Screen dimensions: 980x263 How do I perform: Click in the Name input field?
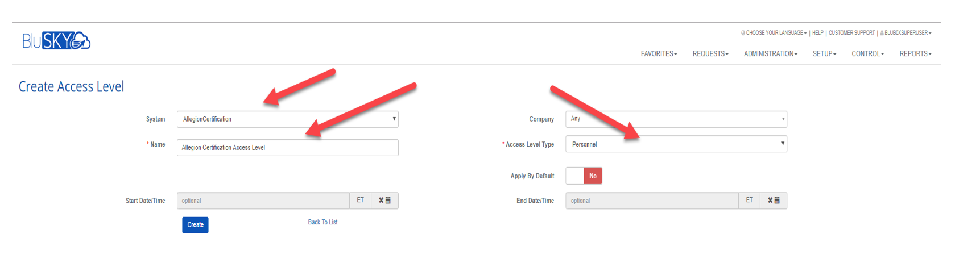click(287, 148)
